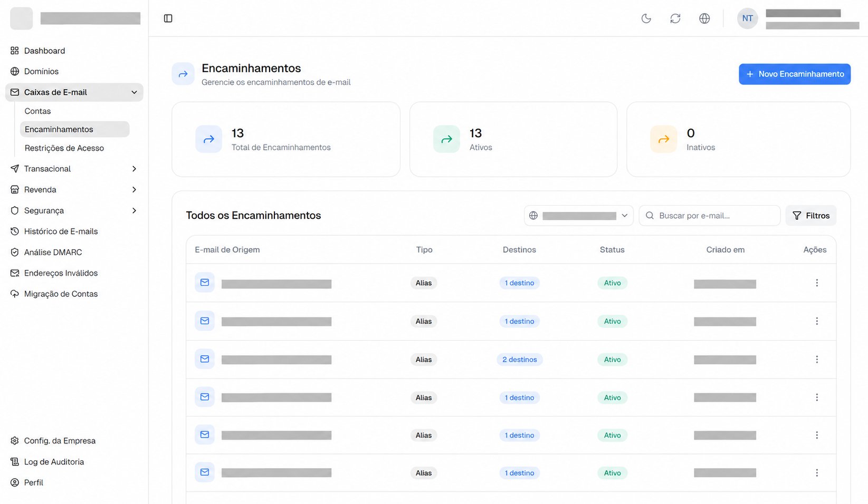Open Histórico de E-mails
The height and width of the screenshot is (504, 868).
coord(74,231)
